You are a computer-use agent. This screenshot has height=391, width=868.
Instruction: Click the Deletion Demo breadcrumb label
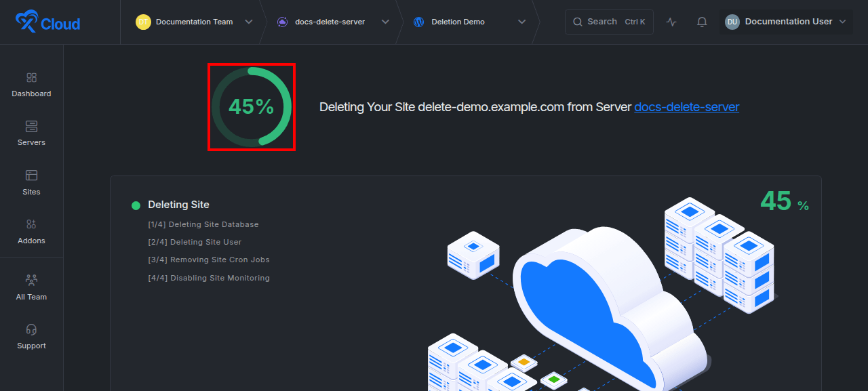click(x=458, y=22)
